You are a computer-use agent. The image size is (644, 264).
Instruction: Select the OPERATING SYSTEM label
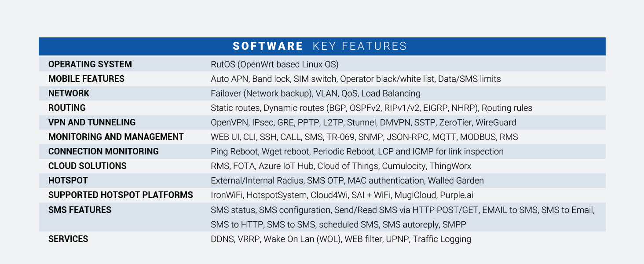90,64
